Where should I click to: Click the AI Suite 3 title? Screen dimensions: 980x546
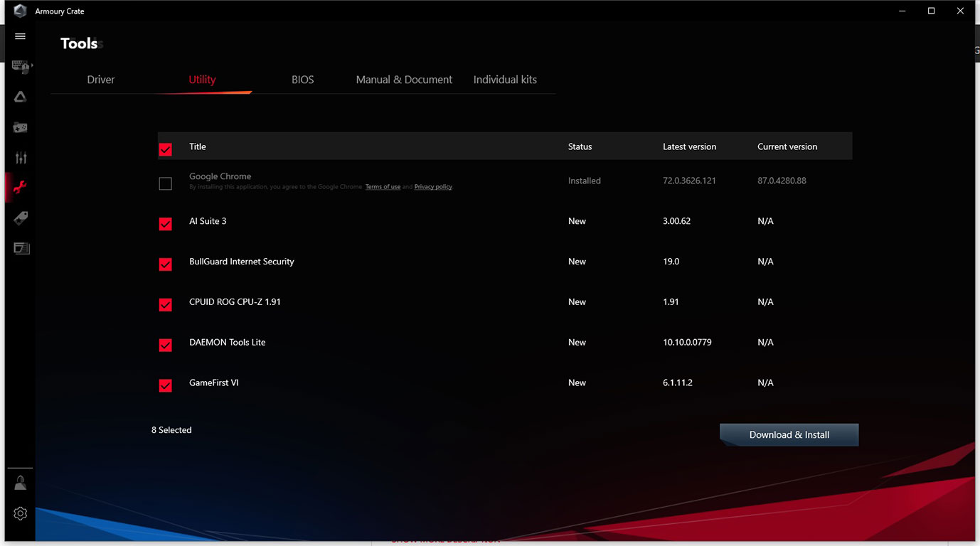[208, 221]
